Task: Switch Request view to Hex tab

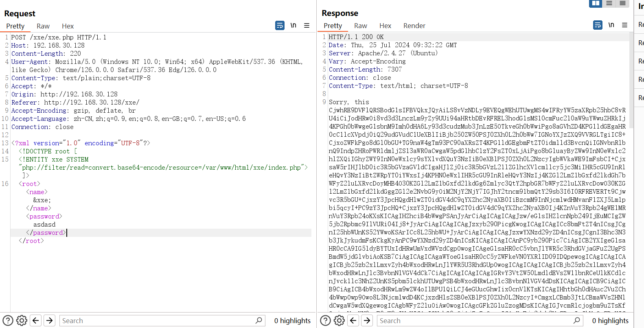Action: coord(68,26)
